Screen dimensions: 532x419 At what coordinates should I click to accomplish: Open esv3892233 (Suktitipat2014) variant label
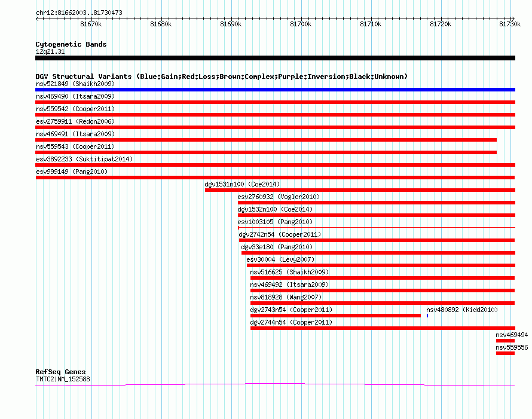pos(84,159)
